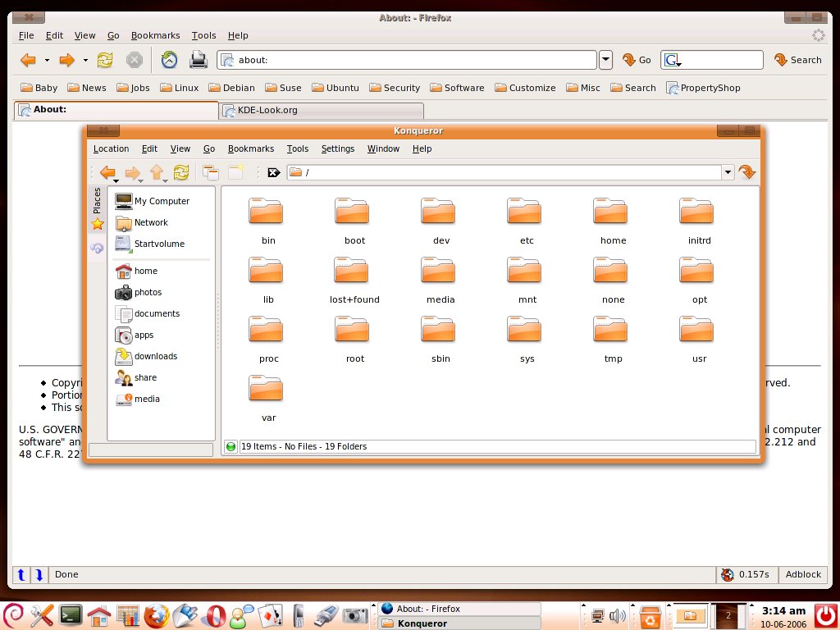The image size is (840, 630).
Task: Switch to virtual desktop 2
Action: pos(728,615)
